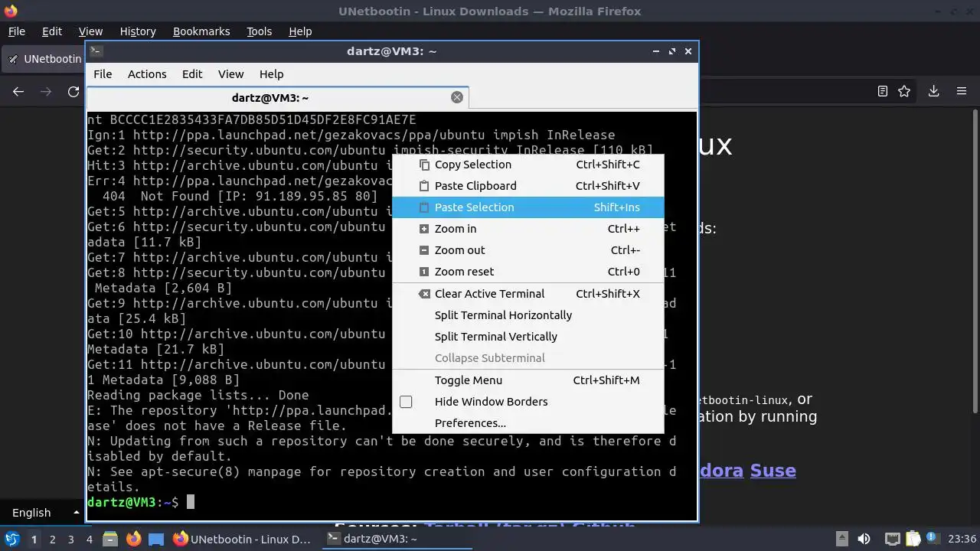Click the terminal icon in the title bar

pyautogui.click(x=96, y=51)
